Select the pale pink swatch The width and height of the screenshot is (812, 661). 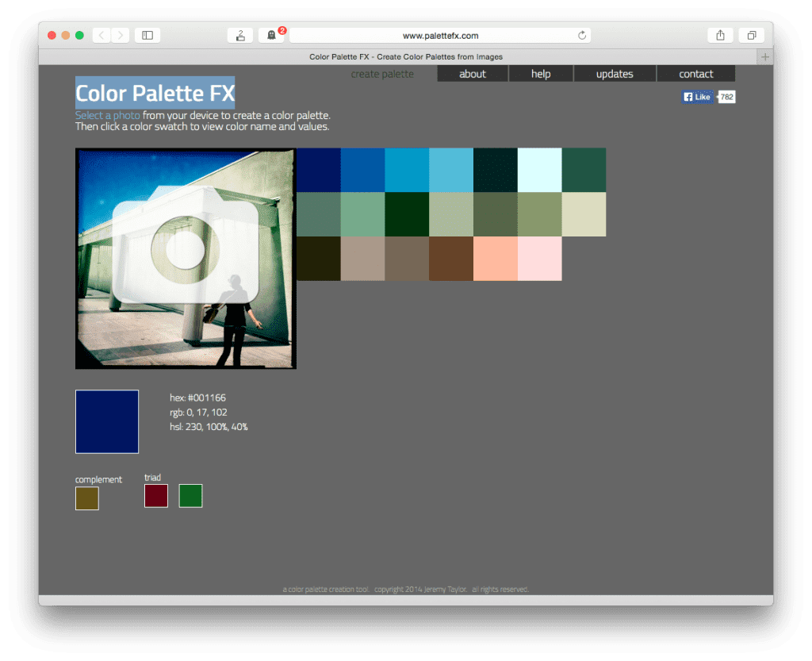[x=539, y=259]
